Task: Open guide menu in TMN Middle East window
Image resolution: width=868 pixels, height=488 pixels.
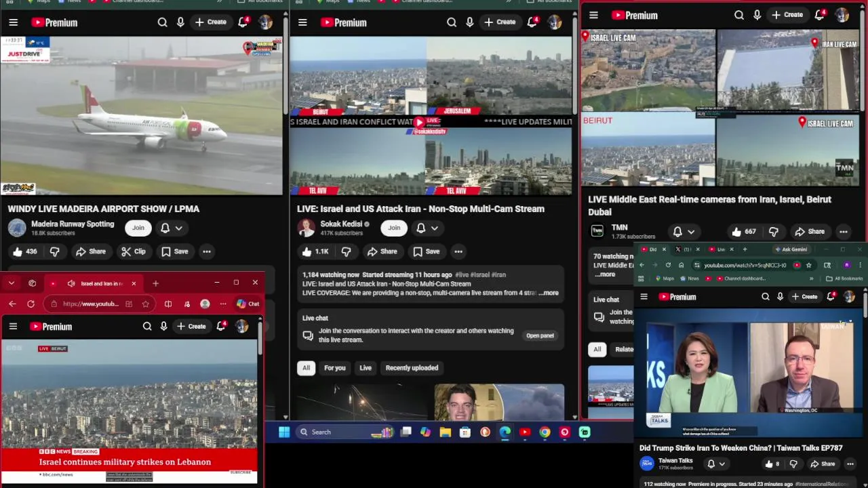Action: pyautogui.click(x=593, y=15)
